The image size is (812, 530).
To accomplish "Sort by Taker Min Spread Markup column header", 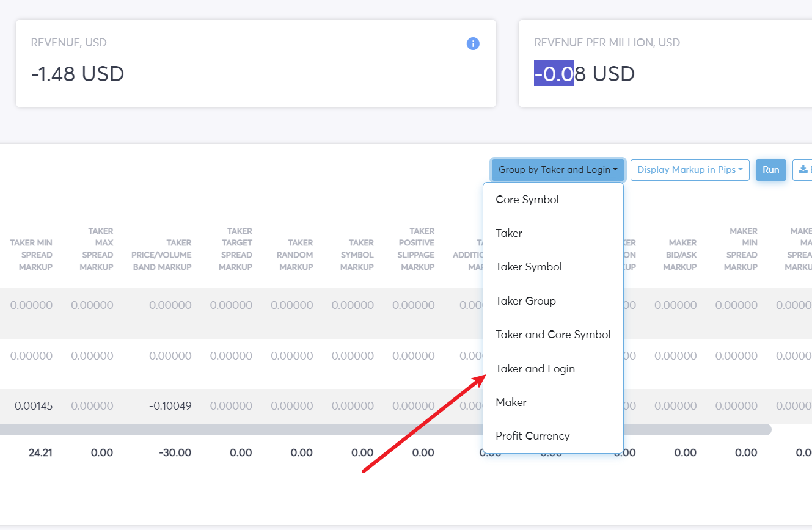I will pos(31,255).
